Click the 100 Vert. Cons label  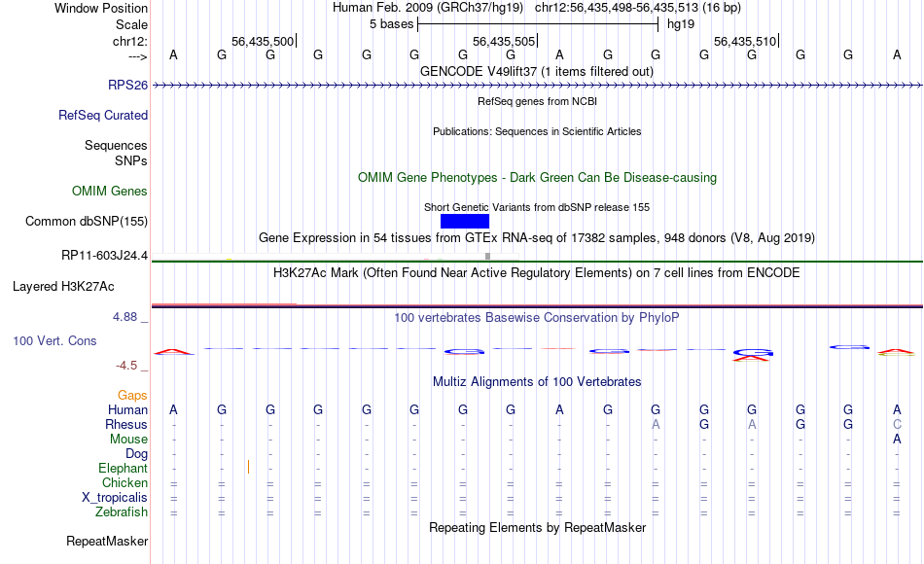(54, 340)
